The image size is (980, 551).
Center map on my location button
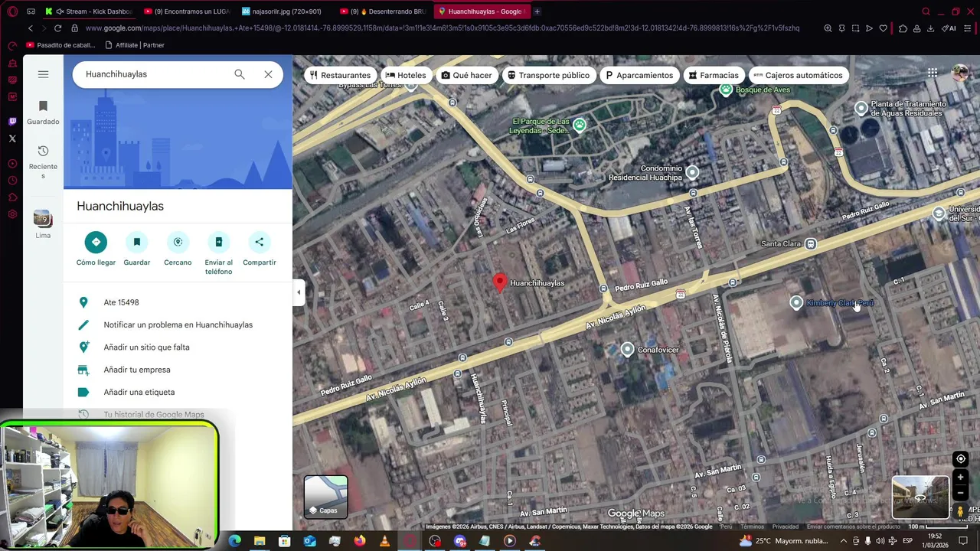[961, 459]
